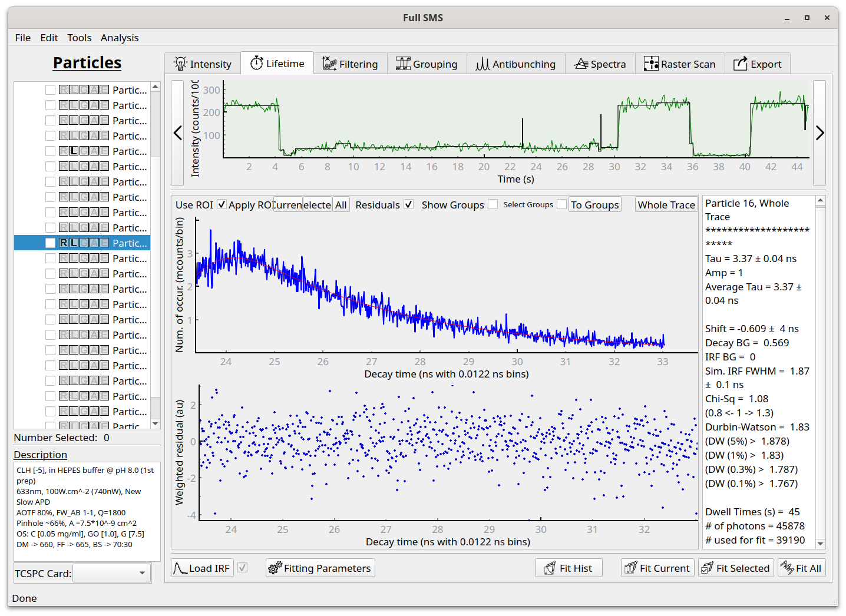Click the Fit Selected button
846x616 pixels.
(x=736, y=568)
